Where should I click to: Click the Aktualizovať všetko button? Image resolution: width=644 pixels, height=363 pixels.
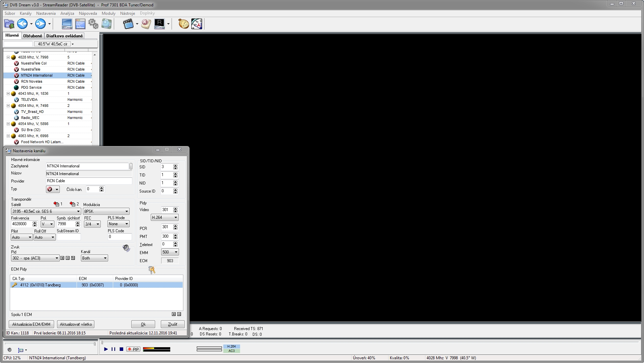point(76,324)
